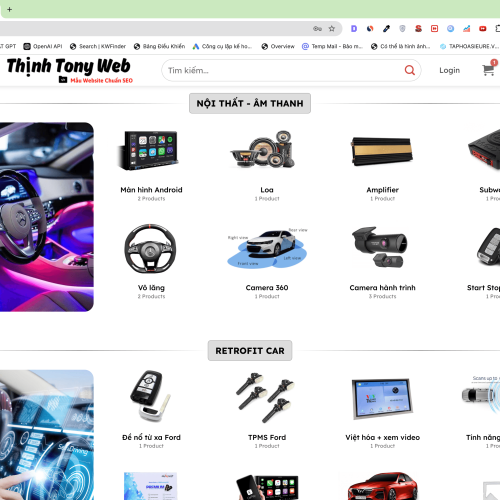The height and width of the screenshot is (500, 500).
Task: Open the rising chart extension icon
Action: coord(466,29)
